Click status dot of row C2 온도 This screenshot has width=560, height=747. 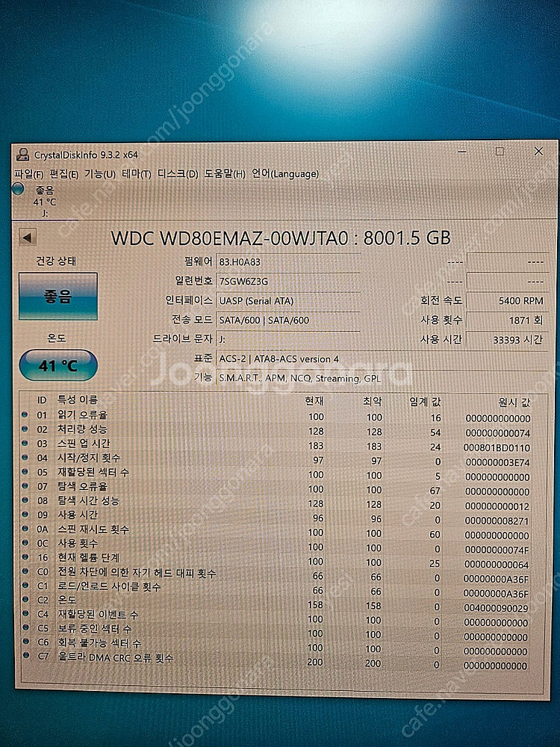(25, 599)
